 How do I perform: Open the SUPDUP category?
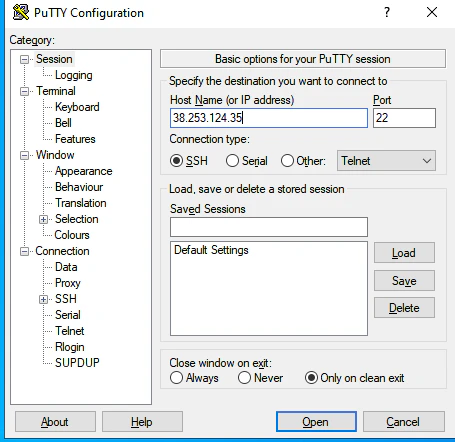coord(77,363)
